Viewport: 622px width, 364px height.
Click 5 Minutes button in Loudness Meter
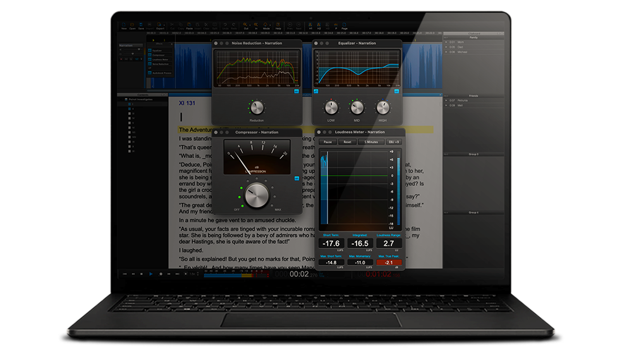[x=371, y=142]
